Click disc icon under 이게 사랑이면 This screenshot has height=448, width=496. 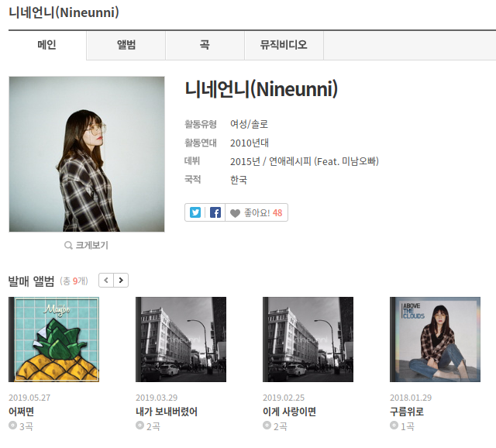[x=267, y=426]
